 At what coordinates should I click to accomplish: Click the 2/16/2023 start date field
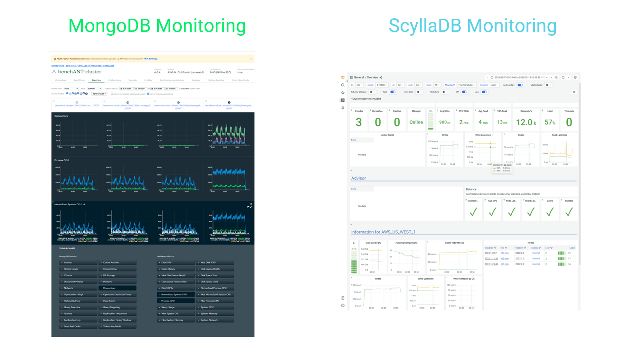pos(127,88)
